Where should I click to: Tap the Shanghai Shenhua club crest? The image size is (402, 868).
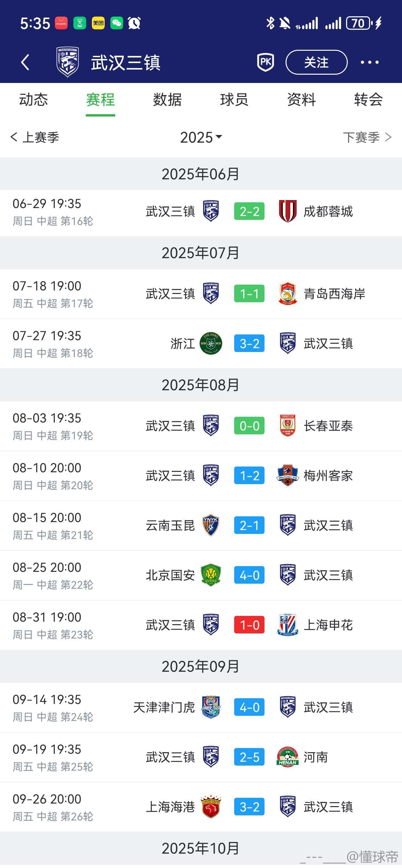(288, 625)
